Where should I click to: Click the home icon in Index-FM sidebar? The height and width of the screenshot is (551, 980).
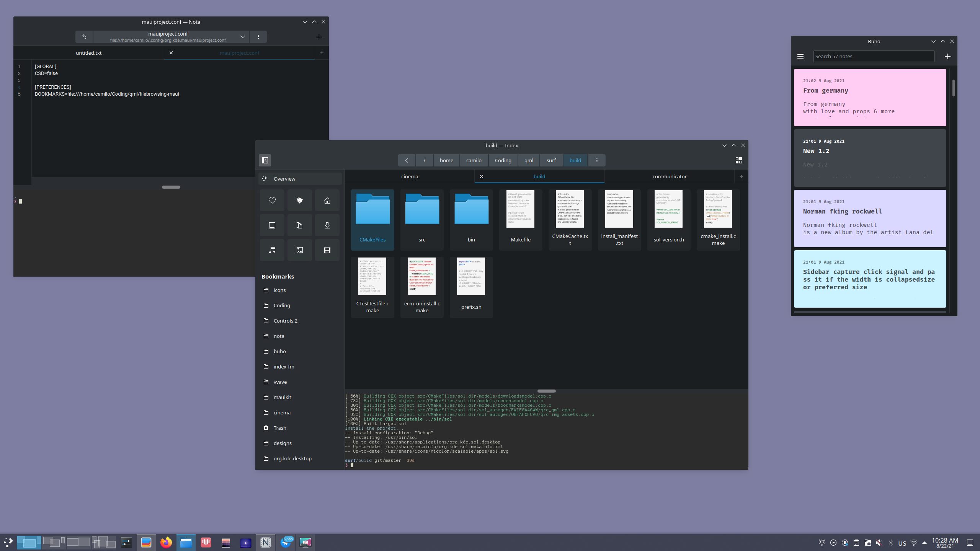(327, 200)
